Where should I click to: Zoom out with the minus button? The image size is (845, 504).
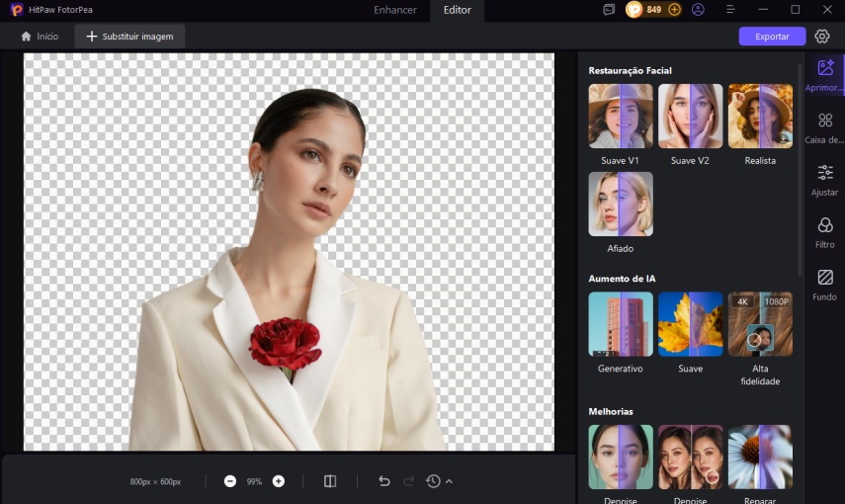click(x=230, y=481)
